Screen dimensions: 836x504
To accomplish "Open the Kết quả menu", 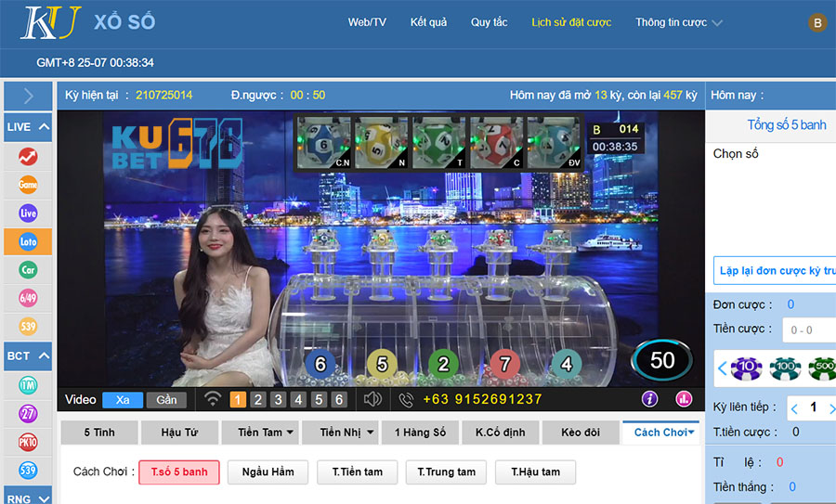I will coord(428,22).
